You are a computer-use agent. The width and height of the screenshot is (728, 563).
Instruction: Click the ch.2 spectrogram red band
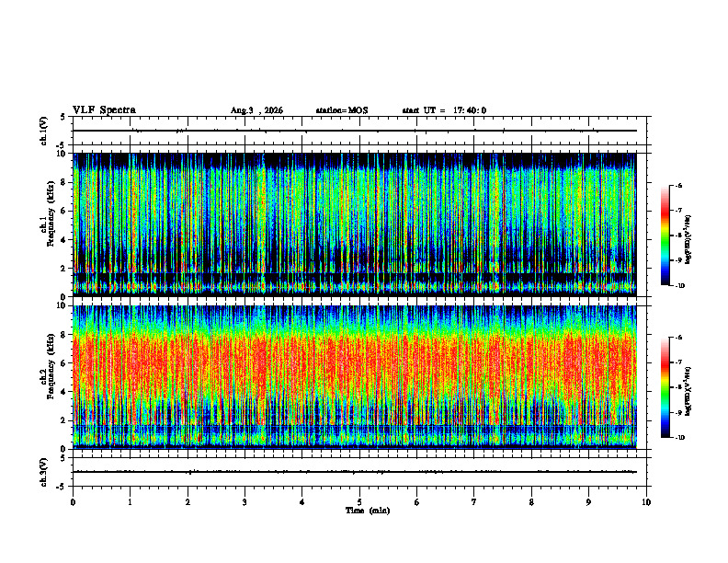pos(355,363)
